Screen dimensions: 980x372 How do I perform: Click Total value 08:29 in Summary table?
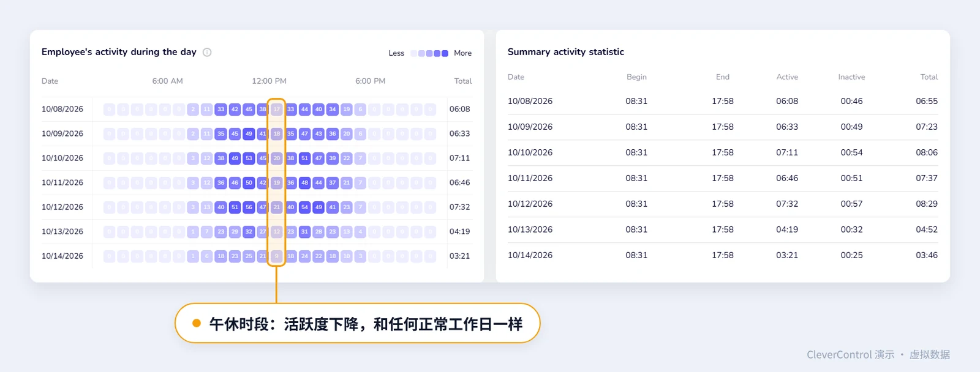coord(927,204)
